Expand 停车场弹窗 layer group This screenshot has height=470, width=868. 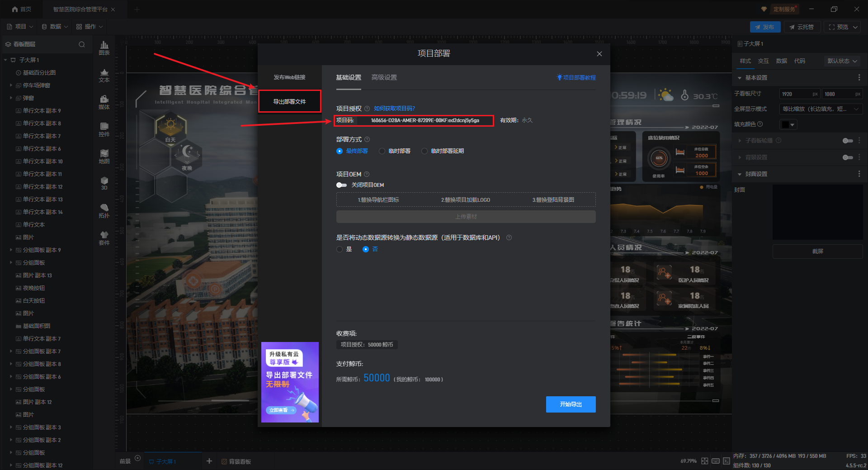(11, 85)
